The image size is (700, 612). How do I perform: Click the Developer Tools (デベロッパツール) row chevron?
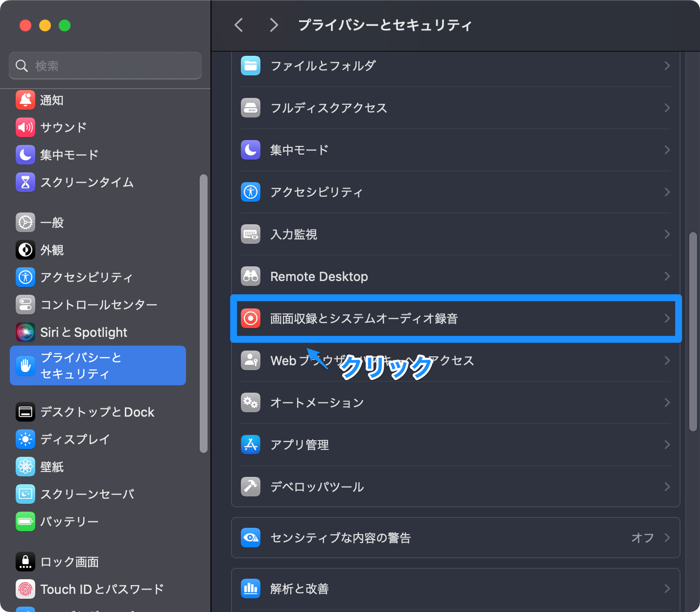click(x=667, y=487)
